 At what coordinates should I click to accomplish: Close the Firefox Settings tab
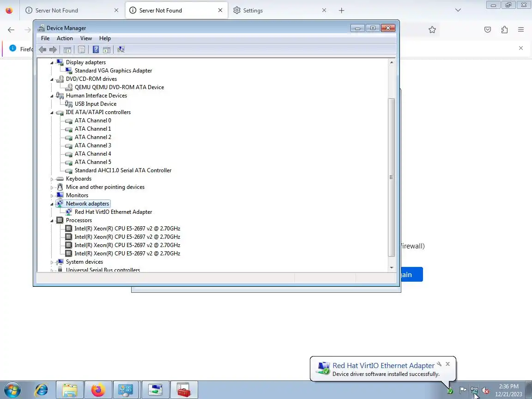pyautogui.click(x=324, y=11)
